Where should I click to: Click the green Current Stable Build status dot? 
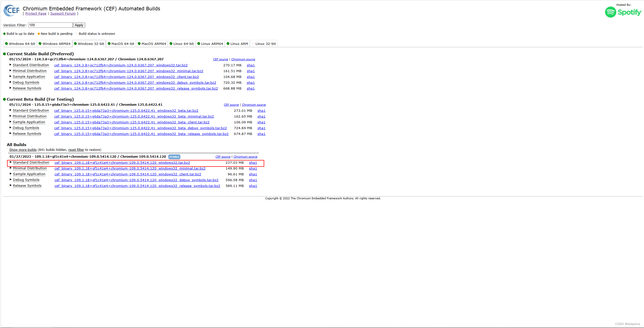[x=4, y=54]
